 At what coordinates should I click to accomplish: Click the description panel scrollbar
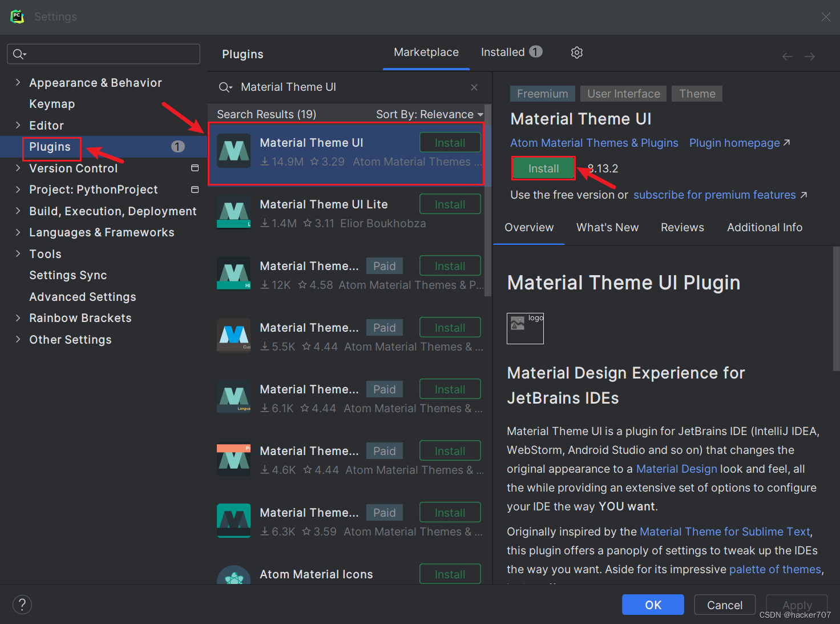coord(836,308)
